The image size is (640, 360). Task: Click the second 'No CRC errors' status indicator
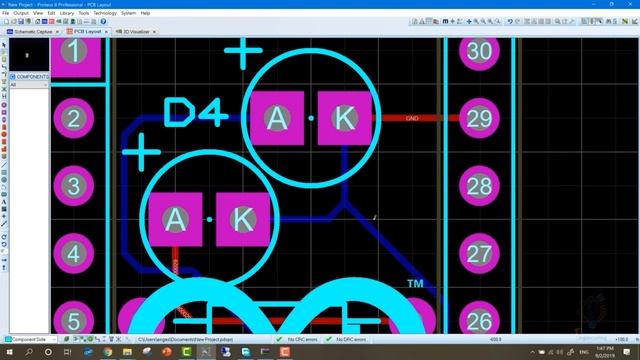point(347,339)
